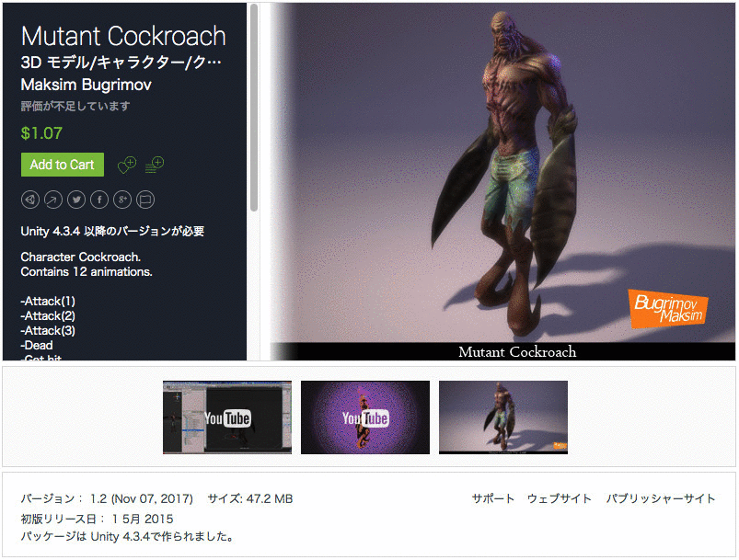Click the share arrow icon
The height and width of the screenshot is (560, 739).
pyautogui.click(x=53, y=200)
